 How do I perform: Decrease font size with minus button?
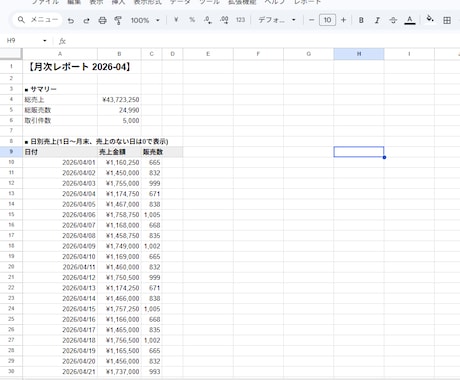311,20
